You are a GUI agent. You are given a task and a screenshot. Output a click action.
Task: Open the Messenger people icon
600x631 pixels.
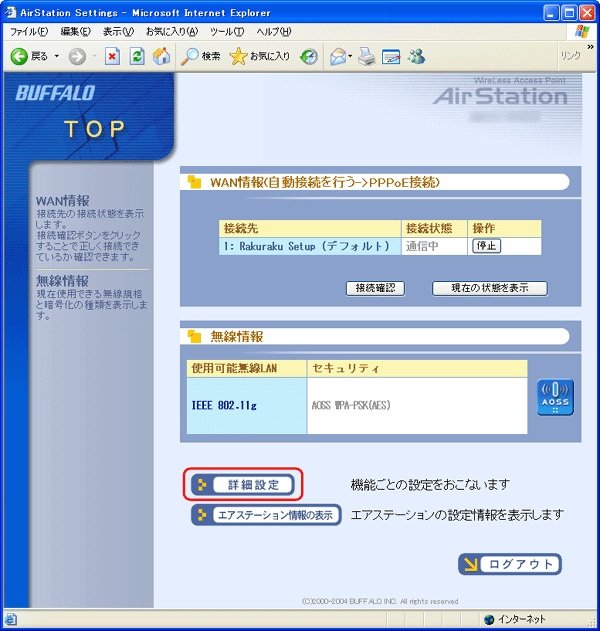pyautogui.click(x=416, y=57)
